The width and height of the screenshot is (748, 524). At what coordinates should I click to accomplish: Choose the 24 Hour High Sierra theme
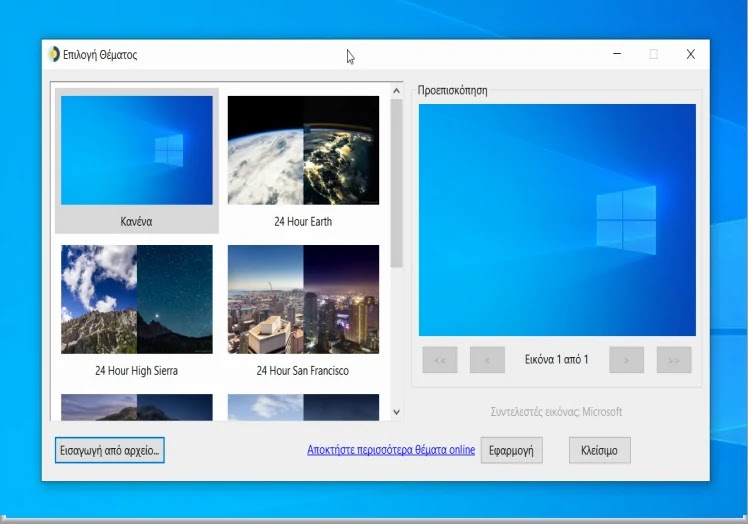[137, 299]
